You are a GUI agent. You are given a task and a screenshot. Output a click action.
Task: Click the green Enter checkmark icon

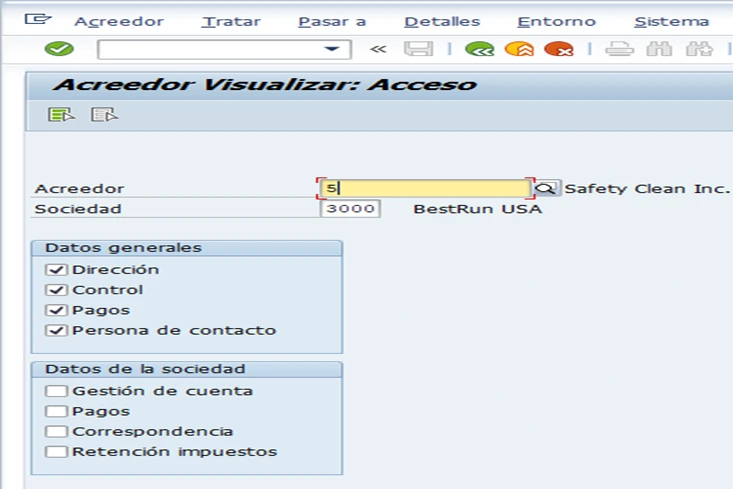coord(59,49)
